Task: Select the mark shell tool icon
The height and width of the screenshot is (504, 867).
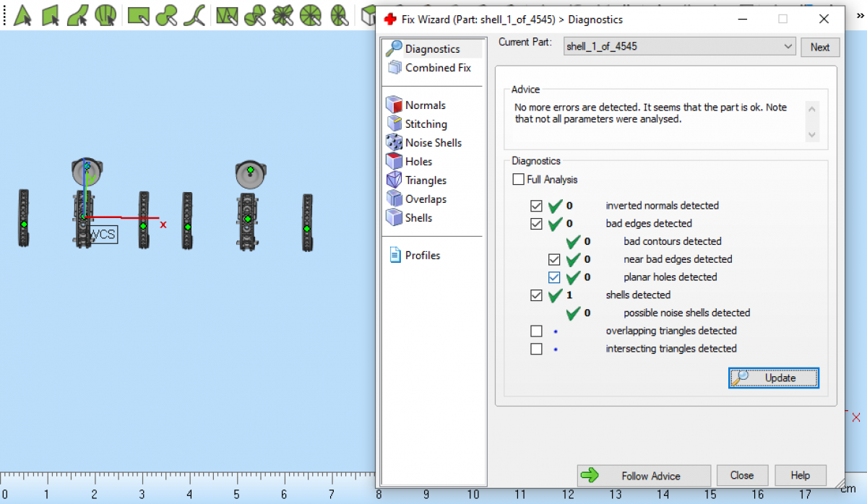Action: [105, 14]
